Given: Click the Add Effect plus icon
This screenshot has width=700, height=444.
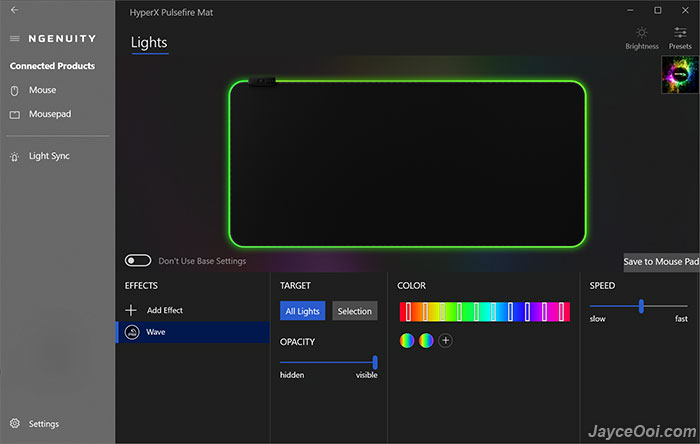Looking at the screenshot, I should point(131,310).
